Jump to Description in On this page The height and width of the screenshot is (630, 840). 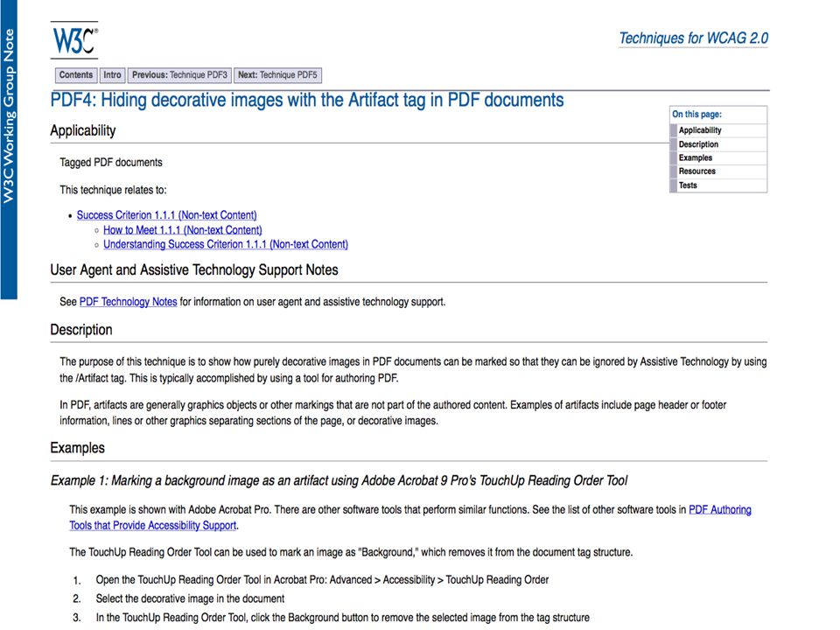(x=698, y=144)
